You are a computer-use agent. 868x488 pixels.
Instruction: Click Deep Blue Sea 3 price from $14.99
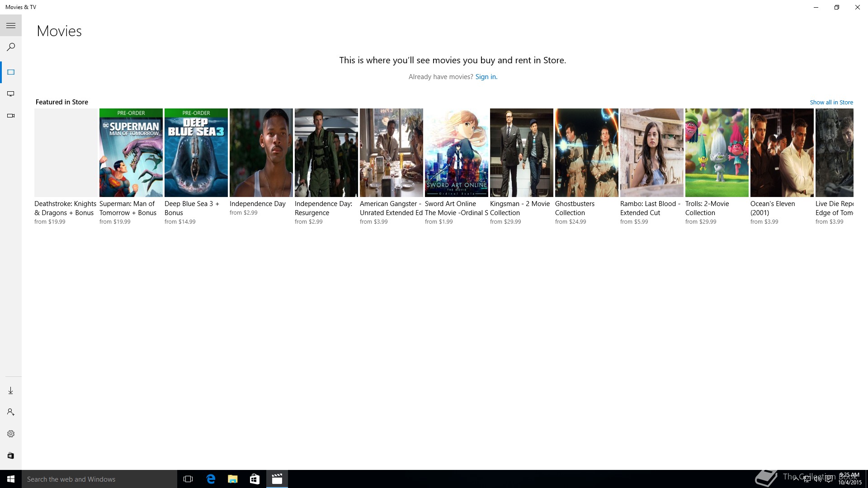(180, 222)
